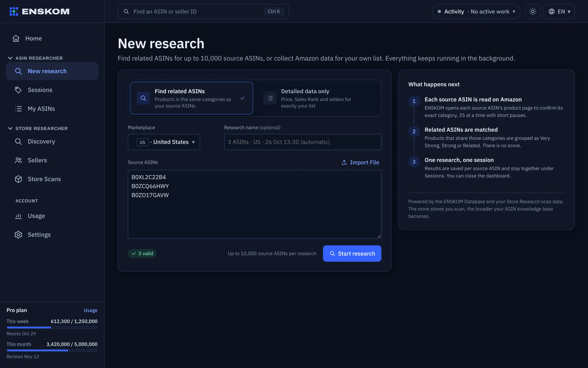Viewport: 588px width, 368px height.
Task: Select the Find related ASINs mode
Action: coord(192,98)
